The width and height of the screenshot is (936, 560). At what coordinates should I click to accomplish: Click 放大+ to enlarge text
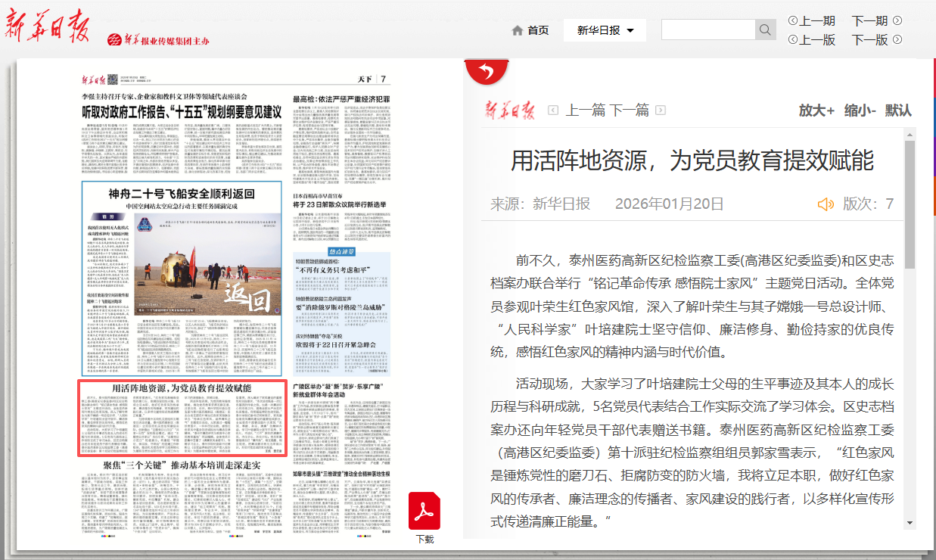click(x=816, y=110)
